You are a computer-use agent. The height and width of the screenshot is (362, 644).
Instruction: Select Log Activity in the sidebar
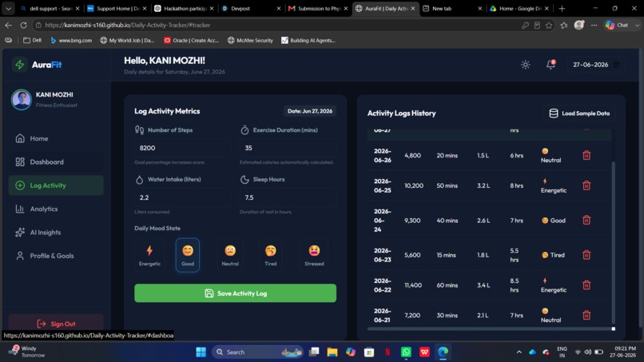tap(56, 185)
